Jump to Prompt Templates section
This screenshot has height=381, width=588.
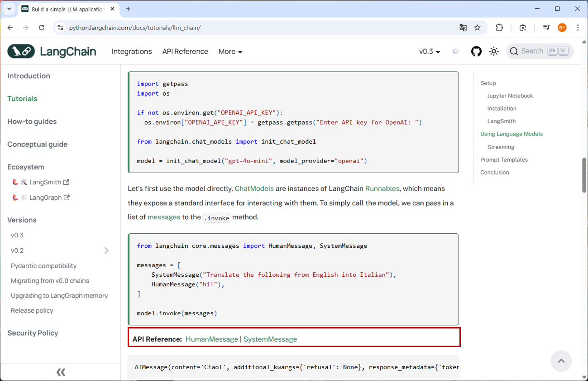504,159
